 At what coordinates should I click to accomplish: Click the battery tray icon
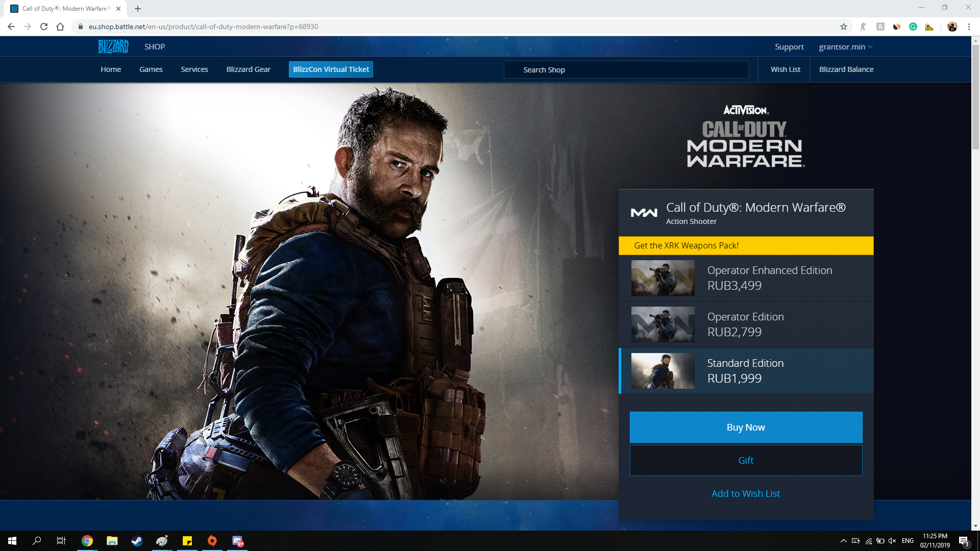pyautogui.click(x=880, y=541)
